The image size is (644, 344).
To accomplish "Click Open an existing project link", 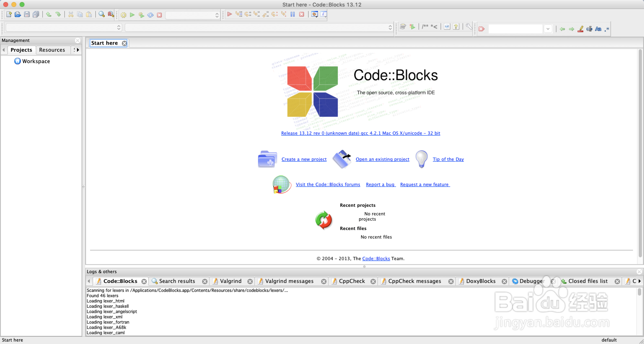I will point(383,159).
